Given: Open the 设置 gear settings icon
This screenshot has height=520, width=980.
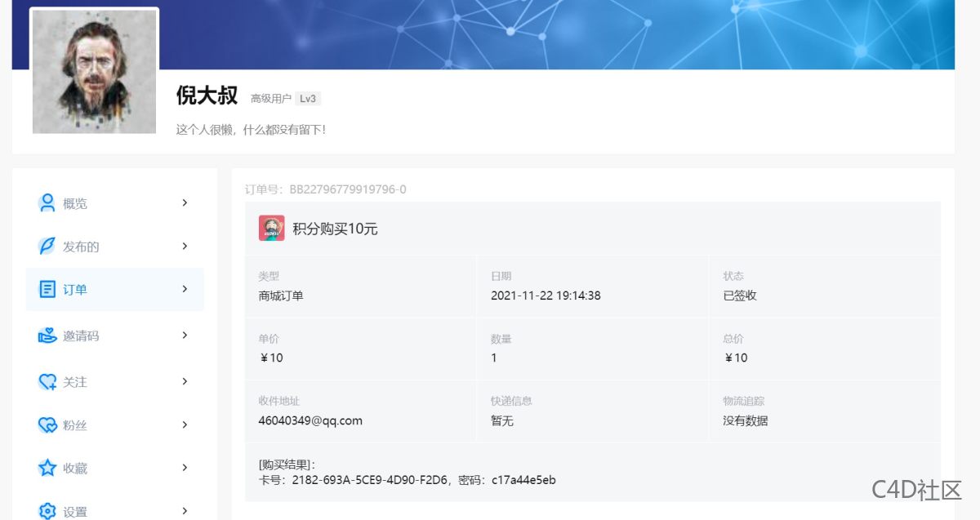Looking at the screenshot, I should click(x=47, y=509).
